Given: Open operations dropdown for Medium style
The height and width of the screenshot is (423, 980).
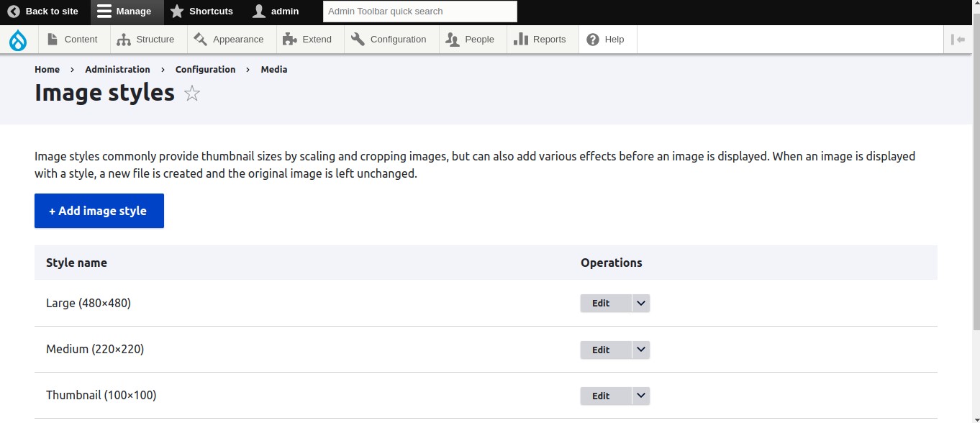Looking at the screenshot, I should pyautogui.click(x=640, y=350).
